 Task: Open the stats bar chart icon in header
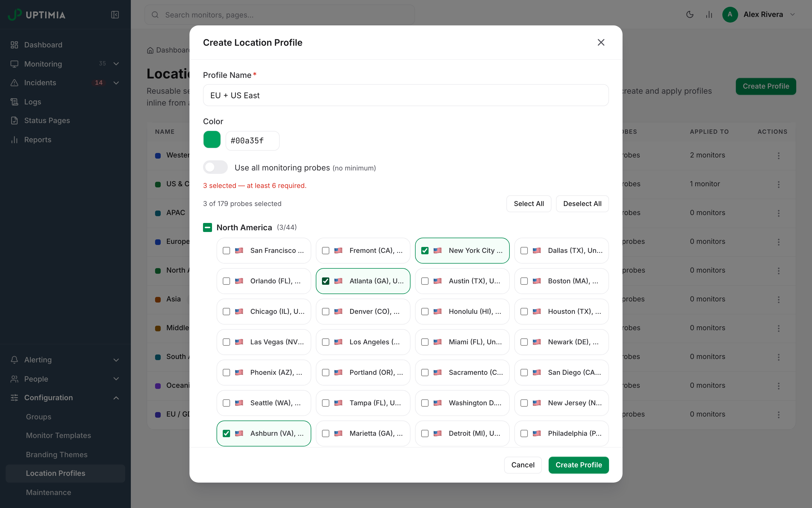[709, 14]
